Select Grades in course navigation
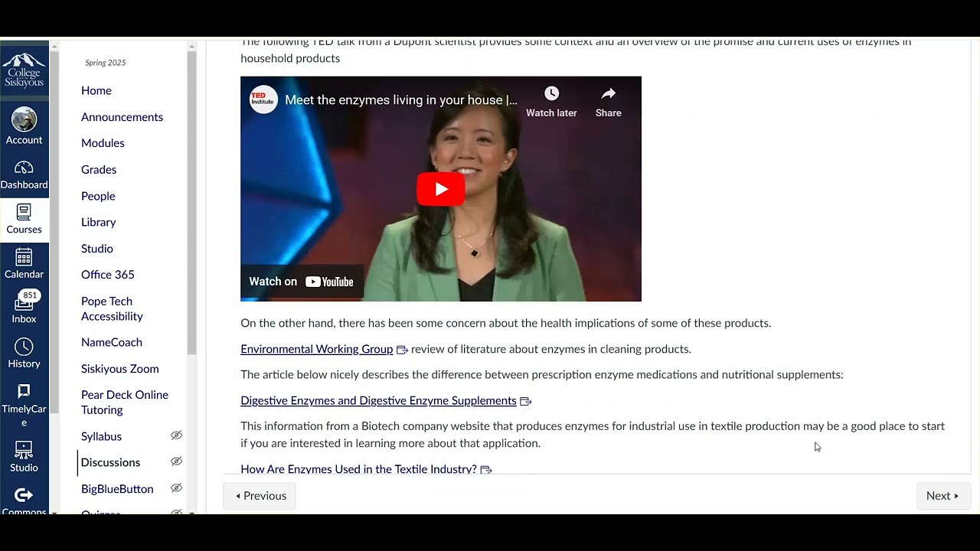Viewport: 980px width, 551px height. coord(99,169)
